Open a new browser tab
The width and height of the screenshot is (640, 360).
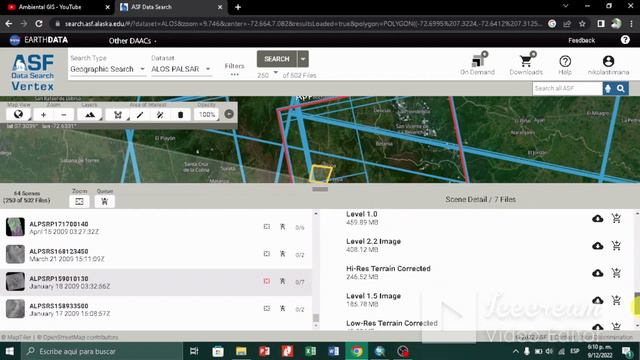point(238,7)
